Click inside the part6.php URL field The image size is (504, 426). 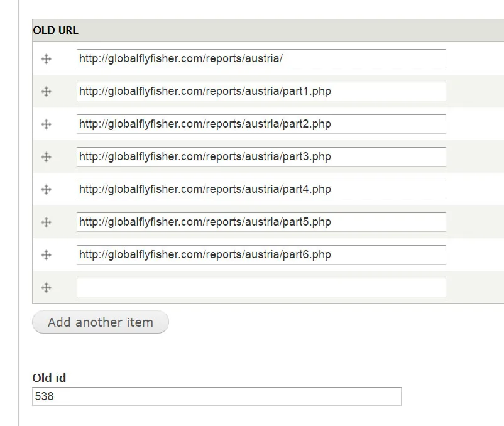(261, 255)
